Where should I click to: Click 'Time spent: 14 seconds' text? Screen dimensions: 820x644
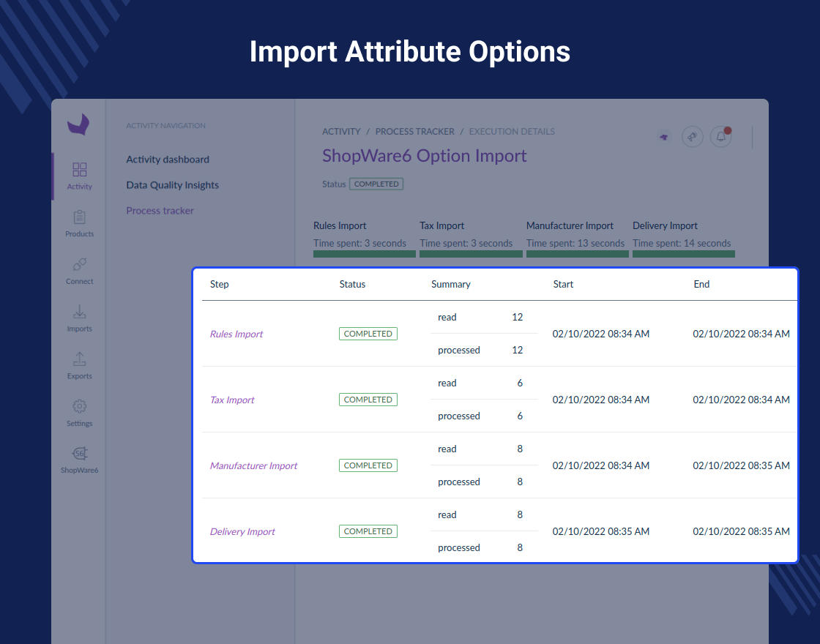coord(682,243)
